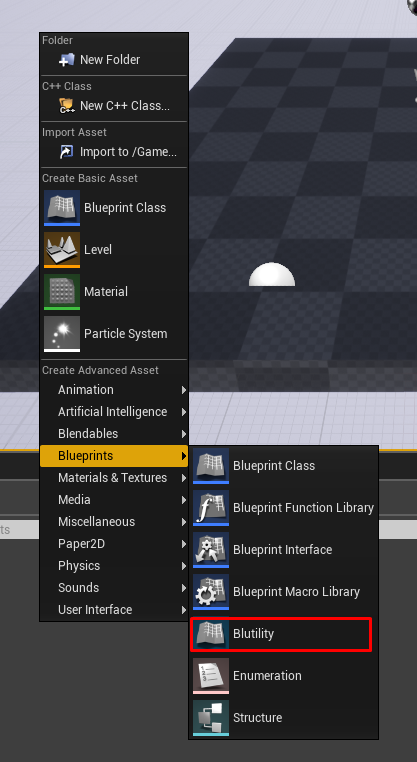Open the User Interface menu entry
This screenshot has height=762, width=417.
[x=114, y=610]
